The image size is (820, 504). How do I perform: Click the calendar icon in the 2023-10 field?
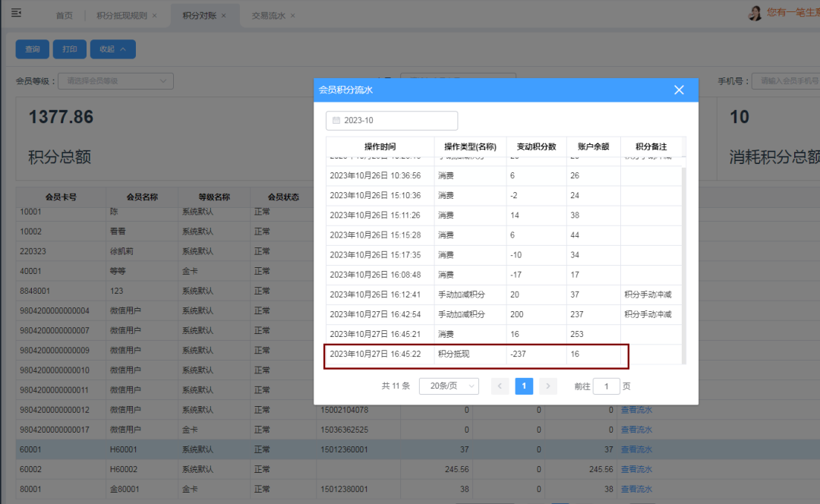(x=336, y=121)
